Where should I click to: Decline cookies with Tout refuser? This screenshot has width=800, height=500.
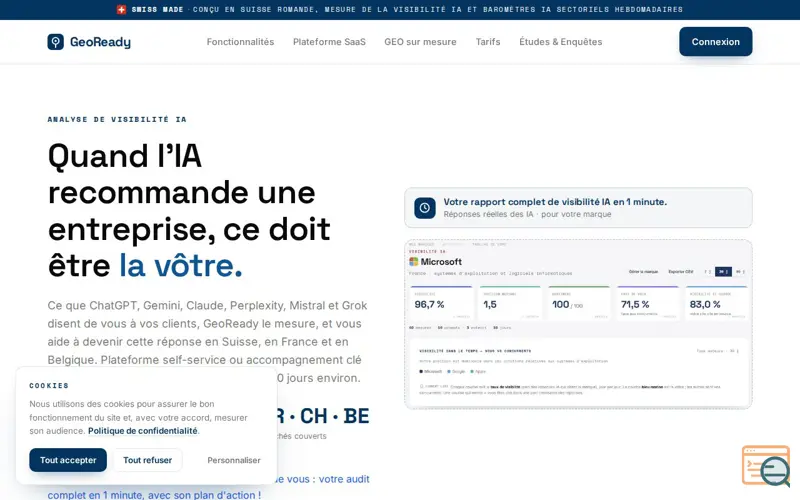pyautogui.click(x=147, y=460)
